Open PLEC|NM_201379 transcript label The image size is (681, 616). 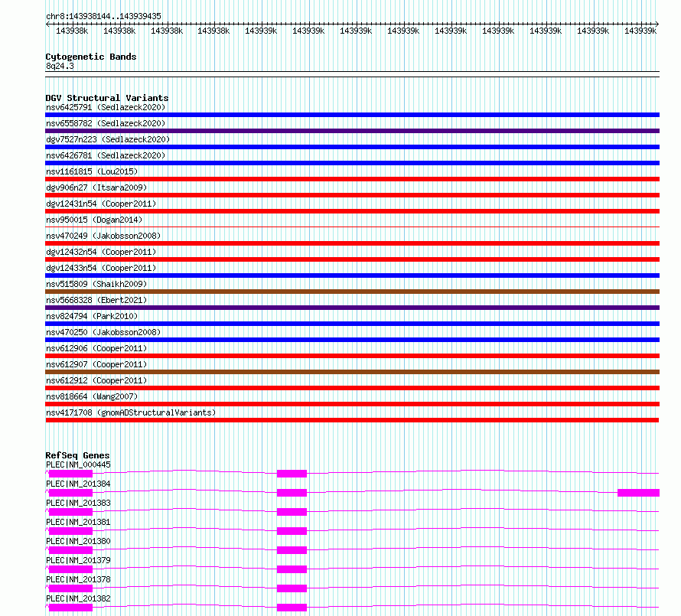pos(78,560)
